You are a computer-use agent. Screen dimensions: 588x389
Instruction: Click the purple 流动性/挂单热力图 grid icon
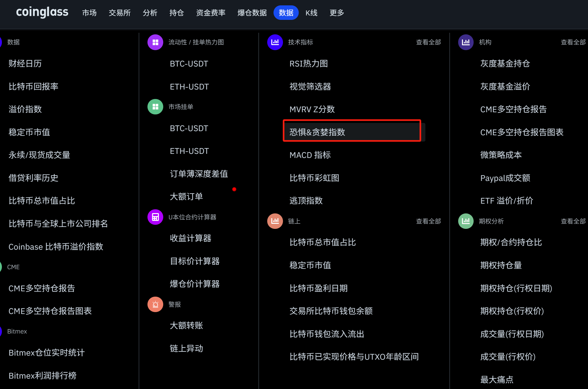155,42
